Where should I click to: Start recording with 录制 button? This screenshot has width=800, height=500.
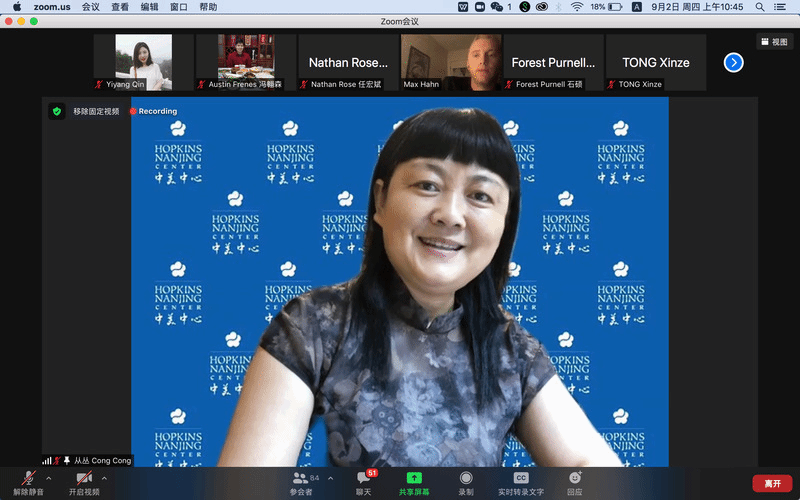pos(466,483)
